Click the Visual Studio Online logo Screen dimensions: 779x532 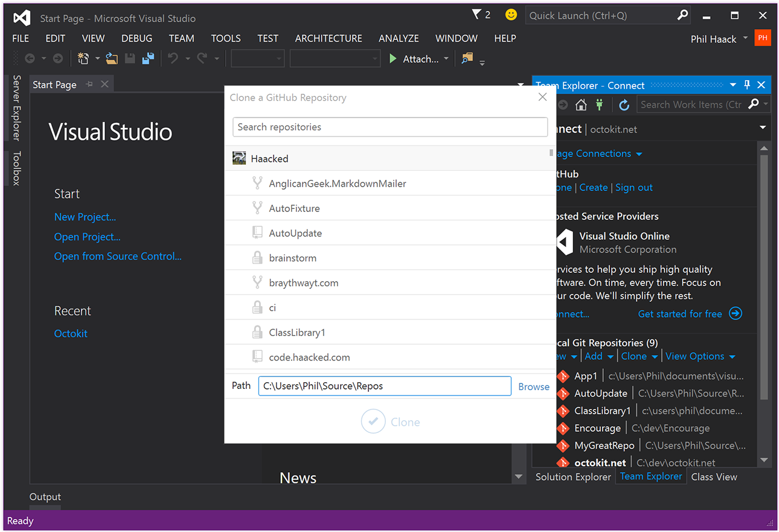pos(565,243)
